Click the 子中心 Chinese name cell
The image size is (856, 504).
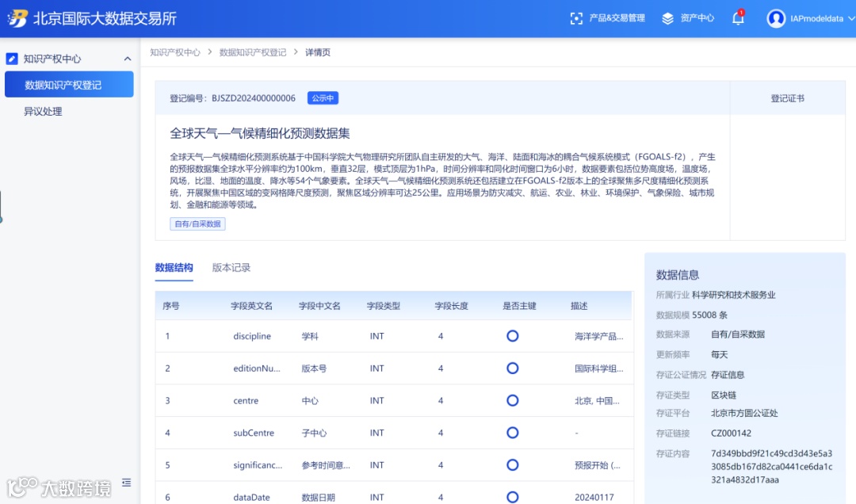click(314, 433)
